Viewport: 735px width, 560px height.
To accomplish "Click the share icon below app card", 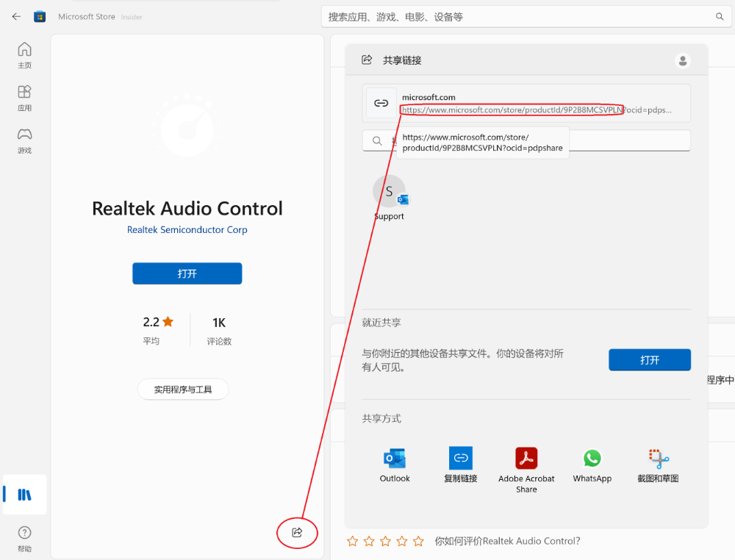I will pos(297,532).
